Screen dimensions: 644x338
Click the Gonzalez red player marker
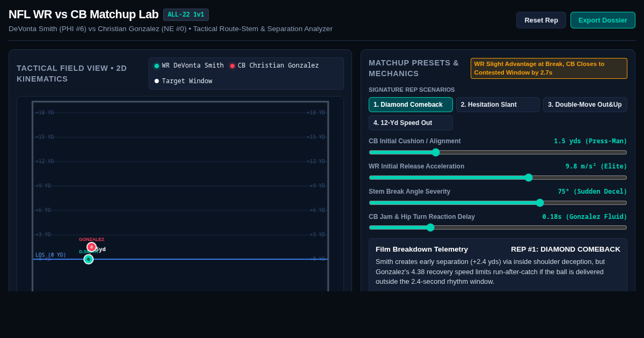91,247
